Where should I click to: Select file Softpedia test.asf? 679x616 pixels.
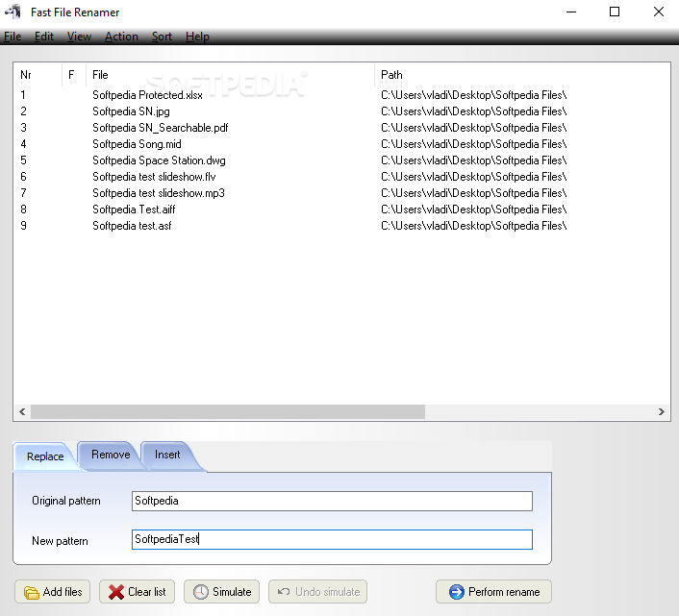click(x=132, y=226)
